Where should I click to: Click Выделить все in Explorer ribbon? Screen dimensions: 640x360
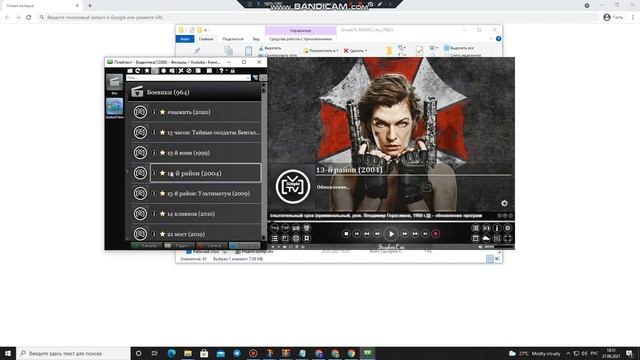pyautogui.click(x=459, y=48)
